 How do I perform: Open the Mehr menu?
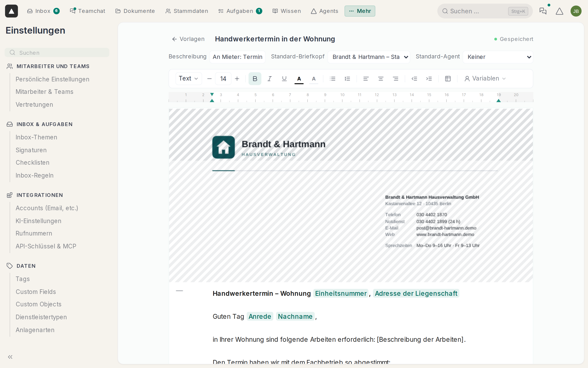tap(360, 11)
